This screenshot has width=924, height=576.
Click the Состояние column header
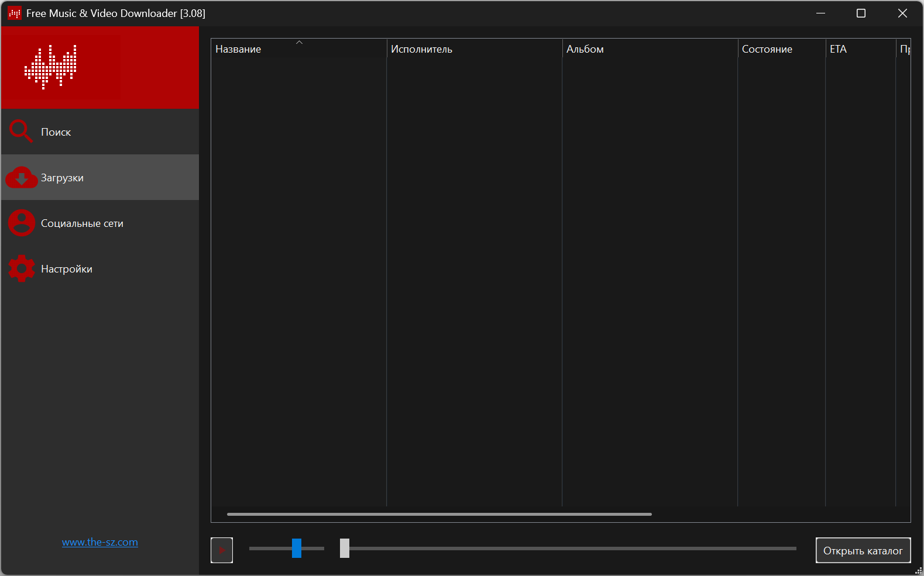click(x=767, y=49)
